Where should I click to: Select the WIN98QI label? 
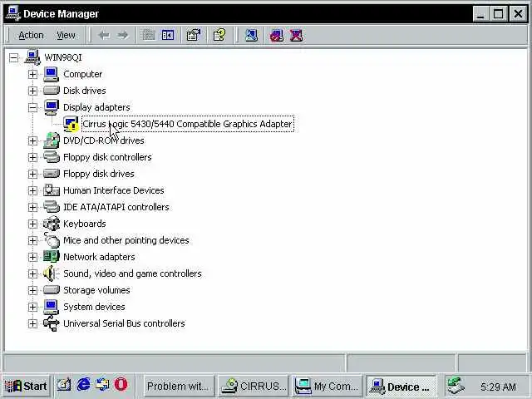[x=63, y=57]
